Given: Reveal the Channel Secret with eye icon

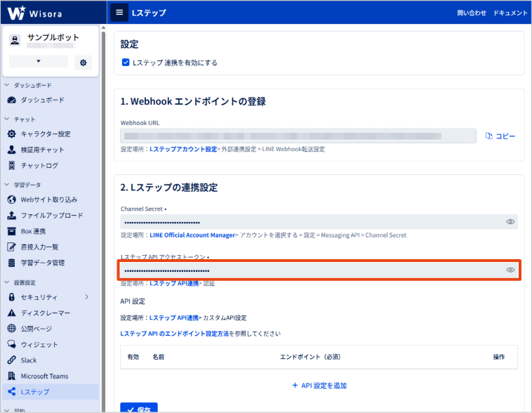Looking at the screenshot, I should coord(510,222).
